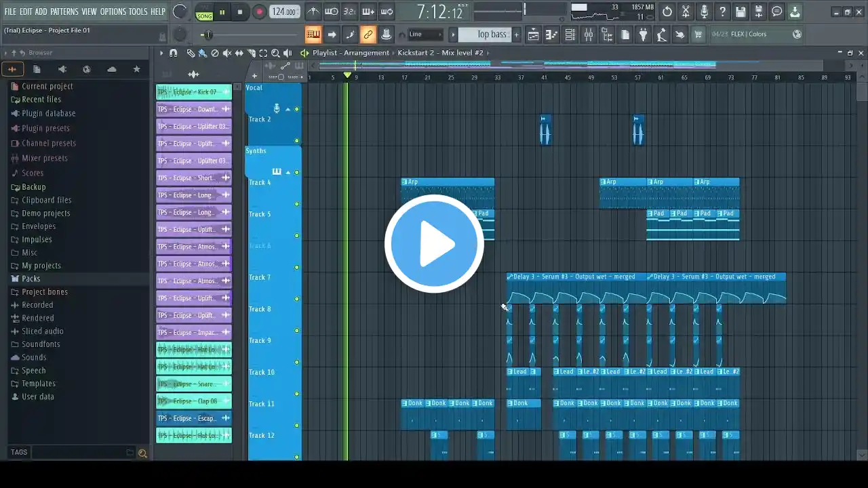
Task: Open the audio editor scissors icon
Action: pos(686,12)
